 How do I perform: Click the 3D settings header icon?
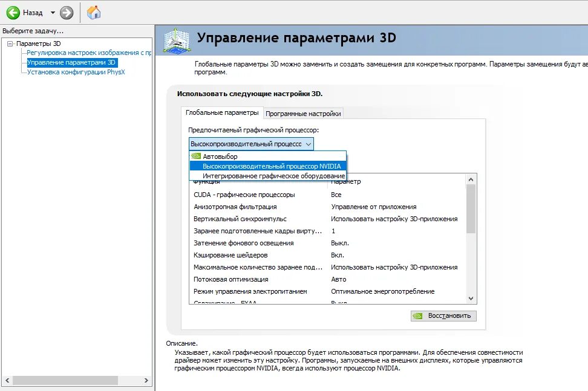[x=176, y=40]
